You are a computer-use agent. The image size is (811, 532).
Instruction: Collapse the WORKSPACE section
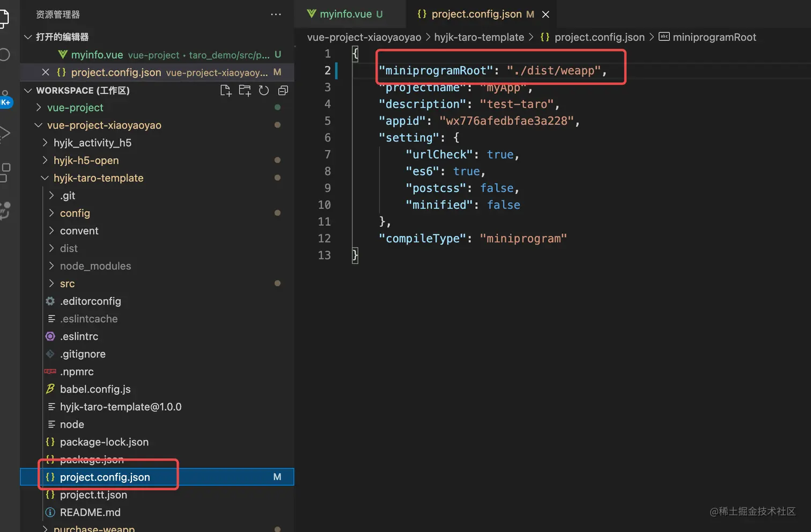coord(28,91)
